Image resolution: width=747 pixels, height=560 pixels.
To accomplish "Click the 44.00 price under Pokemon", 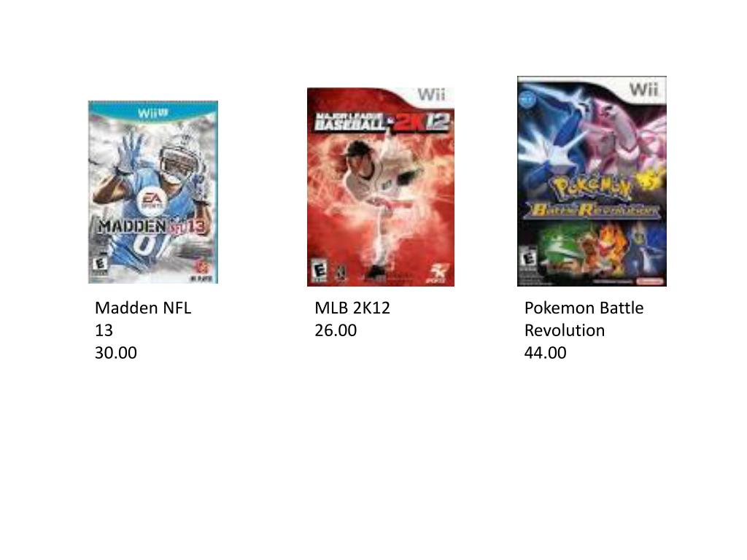I will click(545, 353).
